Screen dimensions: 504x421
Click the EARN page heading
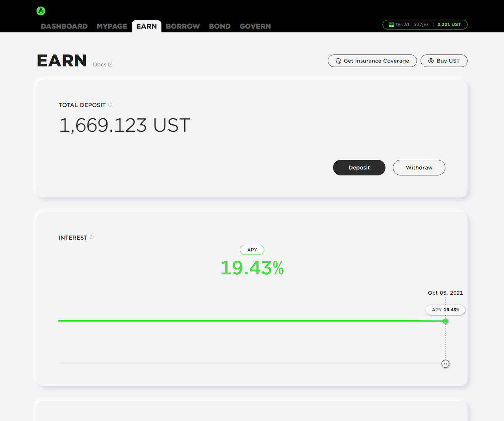click(62, 61)
